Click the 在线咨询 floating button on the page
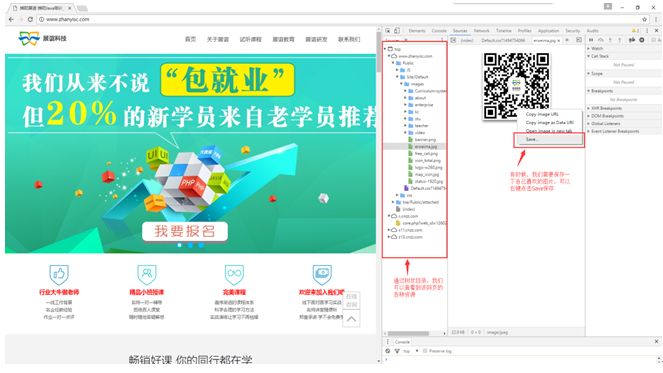Image resolution: width=663 pixels, height=373 pixels. click(351, 300)
